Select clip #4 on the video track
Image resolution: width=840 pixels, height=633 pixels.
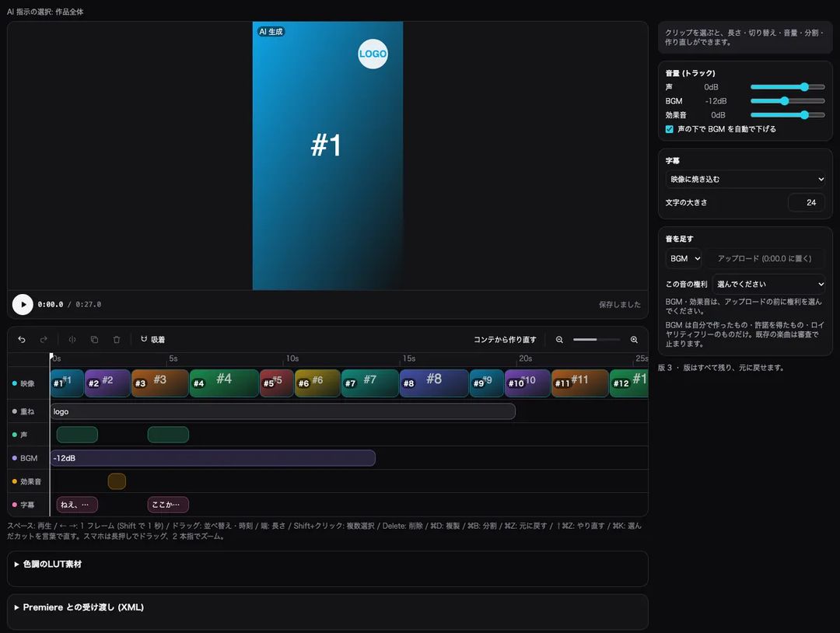tap(224, 383)
